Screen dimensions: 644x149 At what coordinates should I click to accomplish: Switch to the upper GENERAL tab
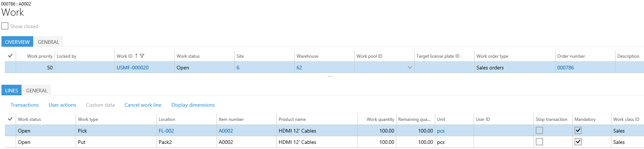48,42
